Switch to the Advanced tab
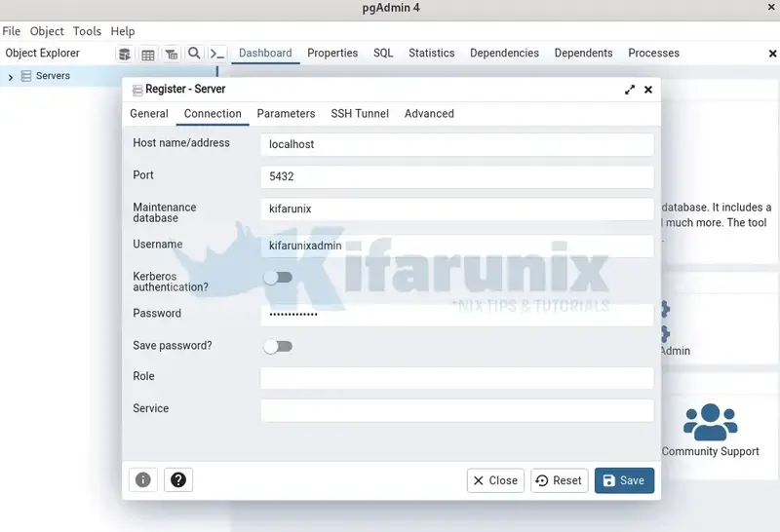 pos(429,113)
